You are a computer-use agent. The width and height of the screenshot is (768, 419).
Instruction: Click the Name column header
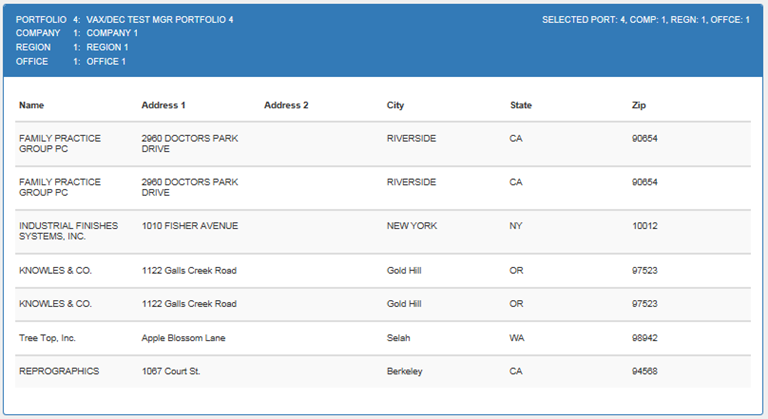coord(31,105)
